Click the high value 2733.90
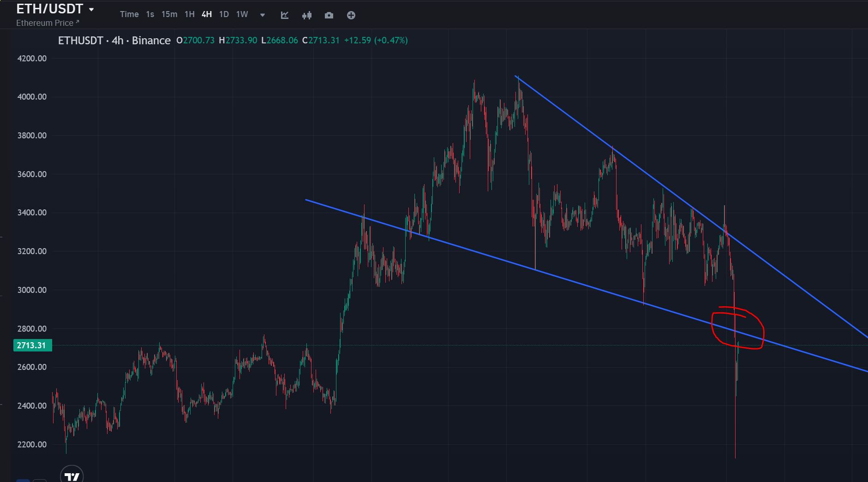 (241, 41)
